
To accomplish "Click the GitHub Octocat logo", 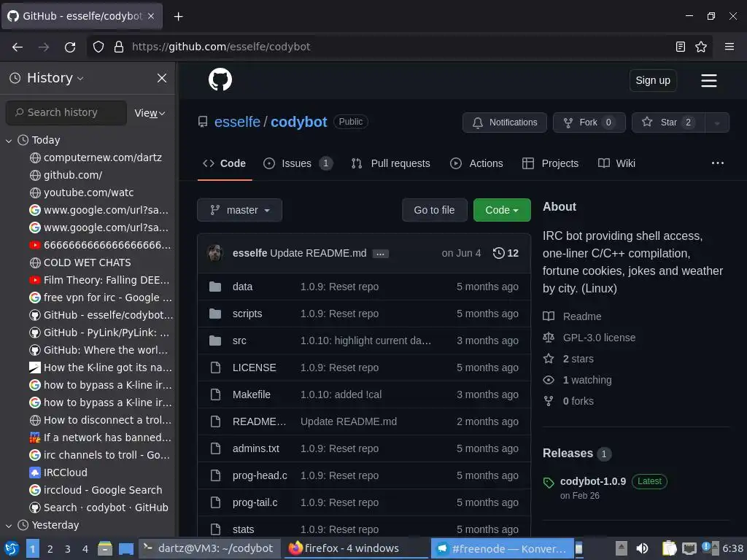I will click(220, 79).
